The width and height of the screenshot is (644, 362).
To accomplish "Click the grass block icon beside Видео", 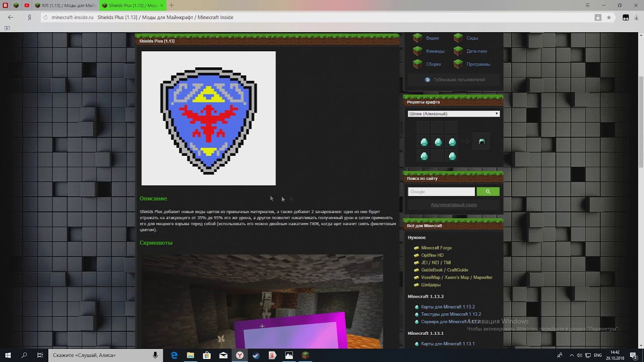I will 417,38.
